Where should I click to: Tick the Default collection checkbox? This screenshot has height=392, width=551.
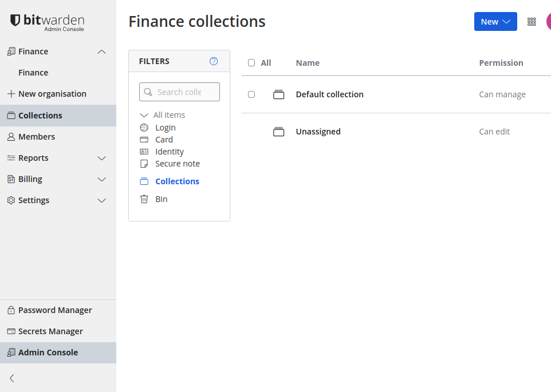tap(251, 94)
